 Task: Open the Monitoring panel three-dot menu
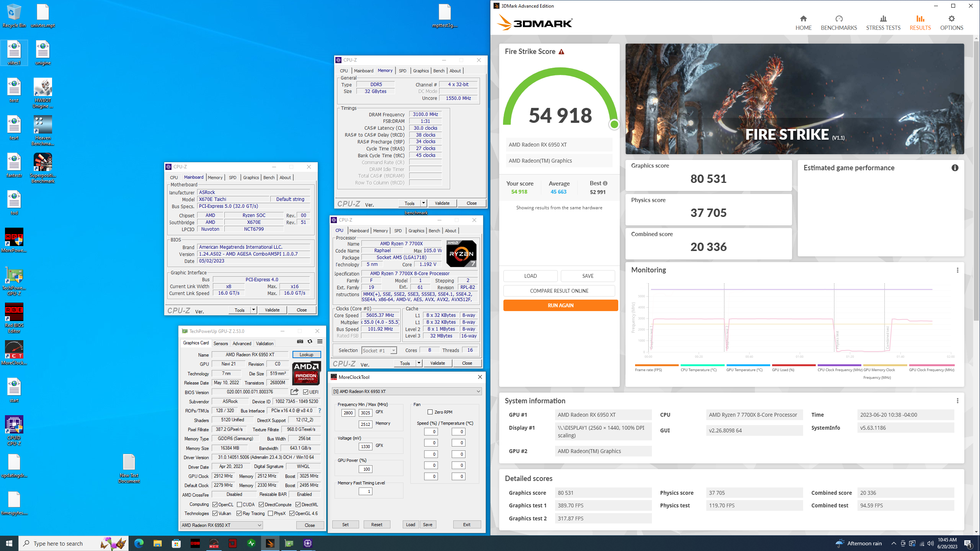click(957, 270)
